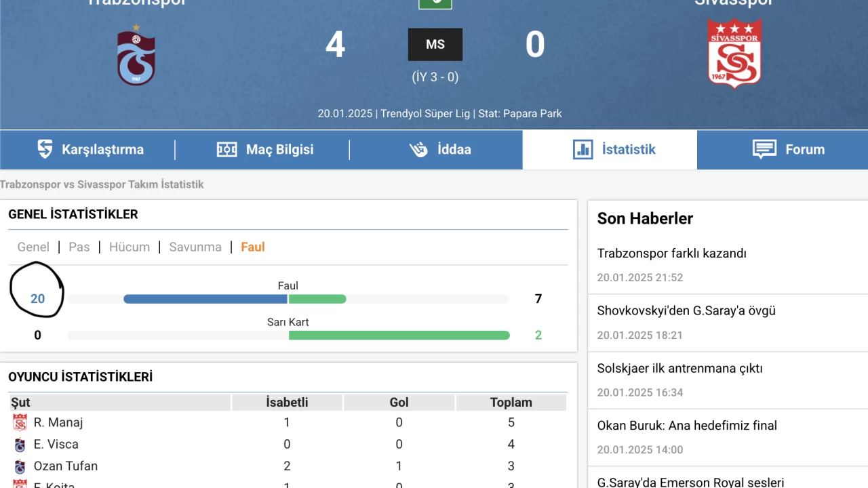Click the İstatistik bar chart icon
The image size is (868, 488).
[x=583, y=149]
